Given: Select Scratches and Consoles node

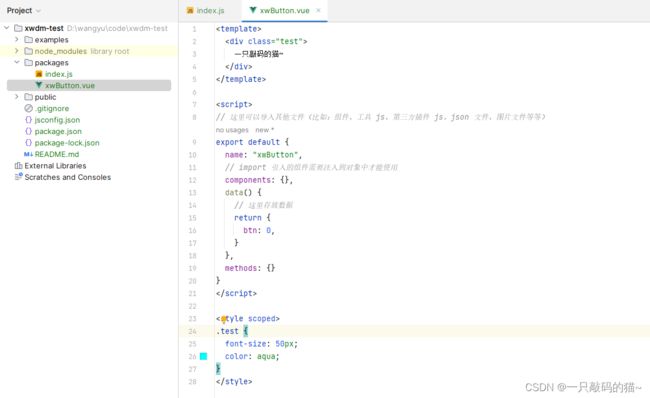Looking at the screenshot, I should tap(68, 177).
